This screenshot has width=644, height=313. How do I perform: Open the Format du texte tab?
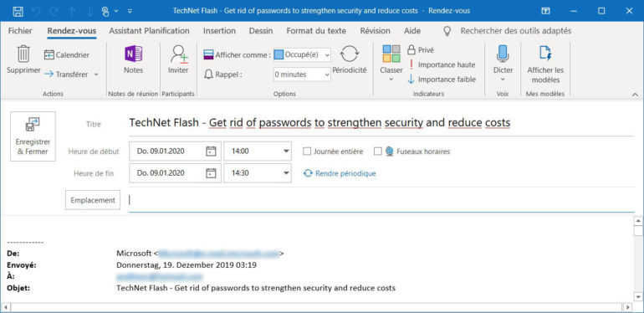point(316,31)
